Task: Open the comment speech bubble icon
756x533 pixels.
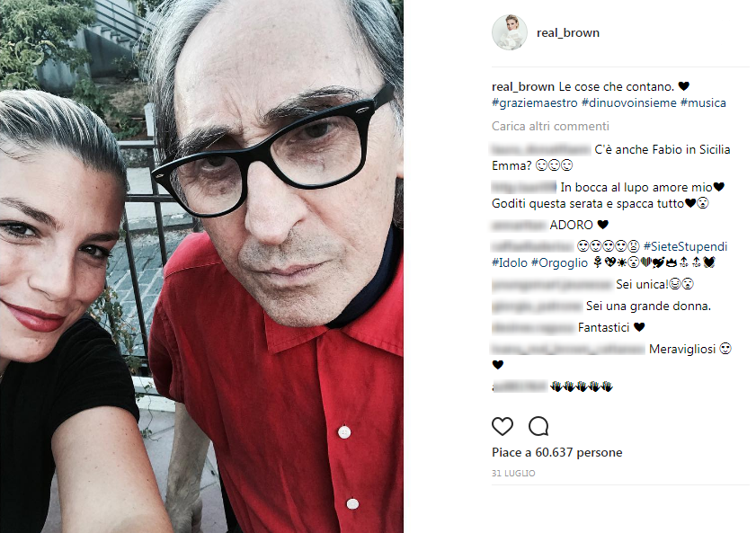Action: (538, 426)
